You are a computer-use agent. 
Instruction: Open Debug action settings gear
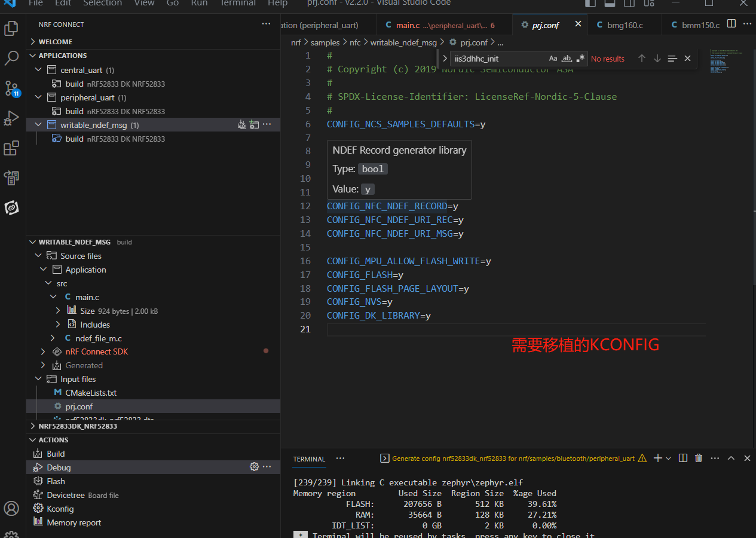click(x=254, y=467)
